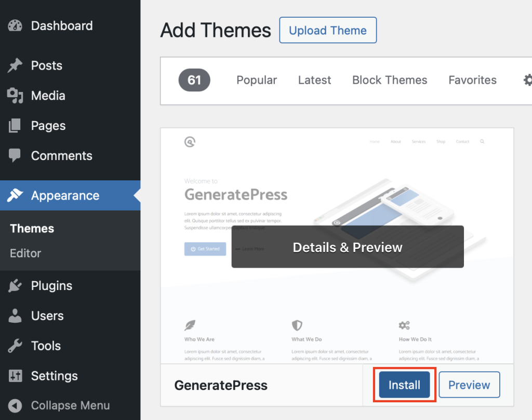This screenshot has height=420, width=532.
Task: Click the Appearance paintbrush icon
Action: [x=15, y=195]
